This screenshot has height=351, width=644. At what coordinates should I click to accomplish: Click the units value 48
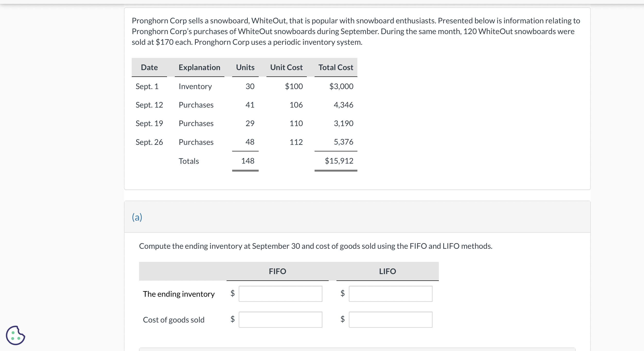pos(250,142)
